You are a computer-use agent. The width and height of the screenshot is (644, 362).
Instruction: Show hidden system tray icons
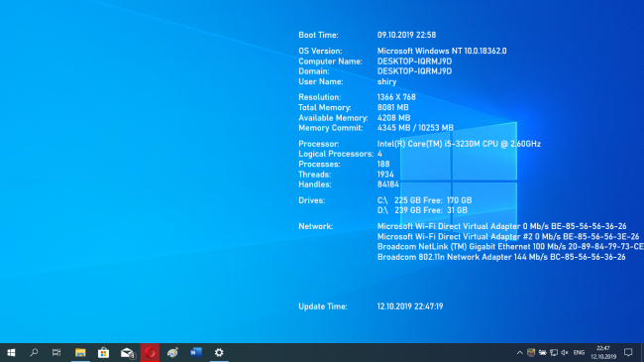(519, 352)
